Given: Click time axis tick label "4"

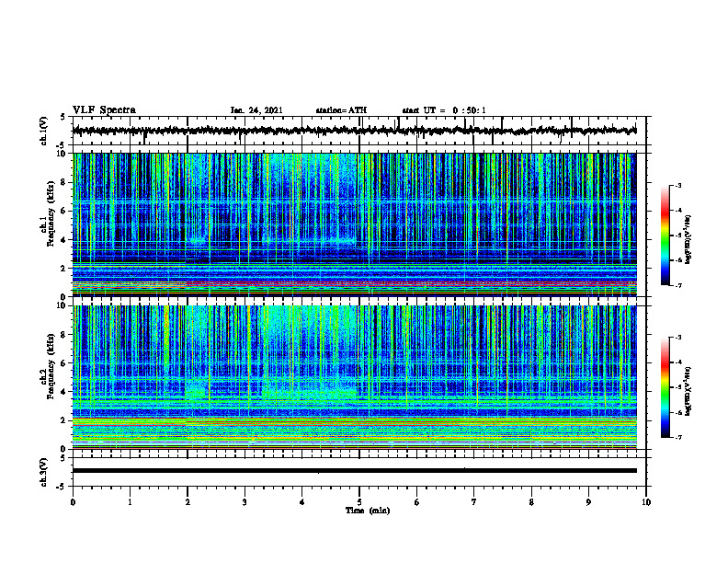Looking at the screenshot, I should click(x=302, y=502).
